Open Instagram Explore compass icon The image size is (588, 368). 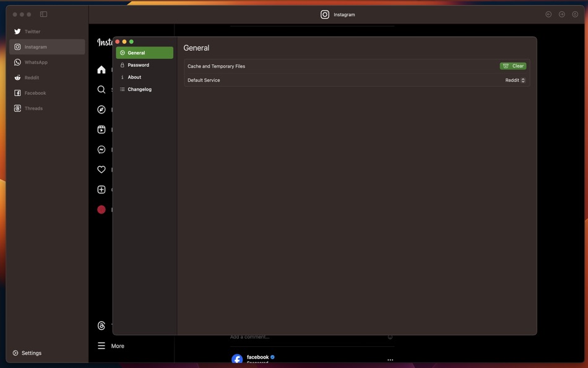[102, 109]
